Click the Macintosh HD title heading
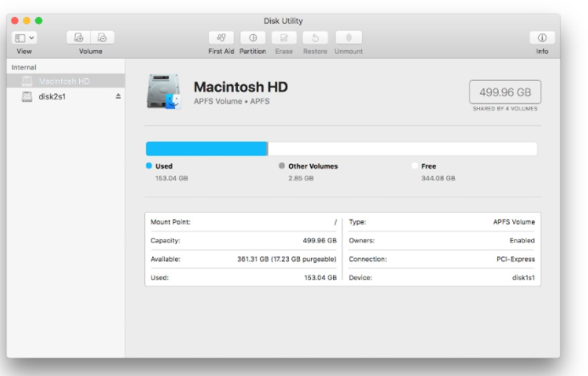The image size is (588, 376). point(240,87)
